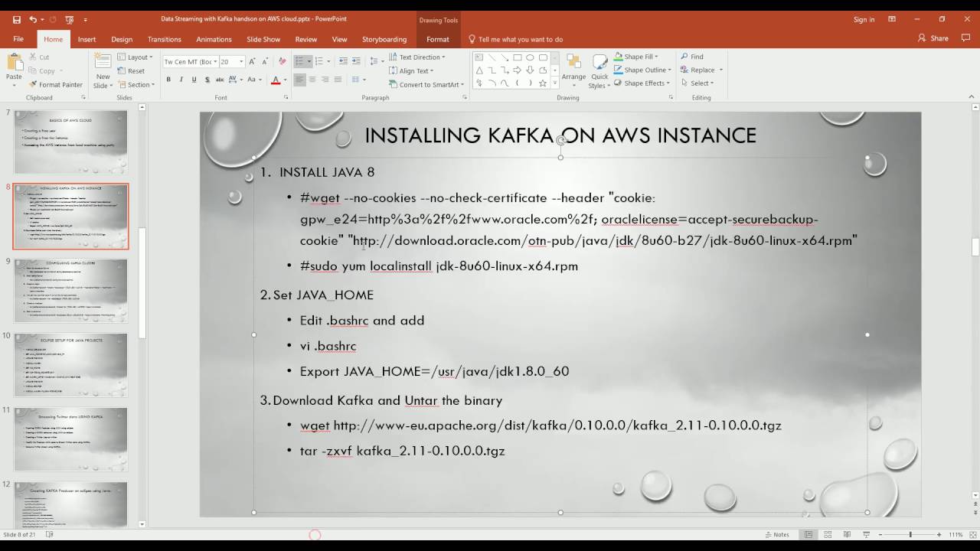
Task: Click Sign in link
Action: (864, 20)
